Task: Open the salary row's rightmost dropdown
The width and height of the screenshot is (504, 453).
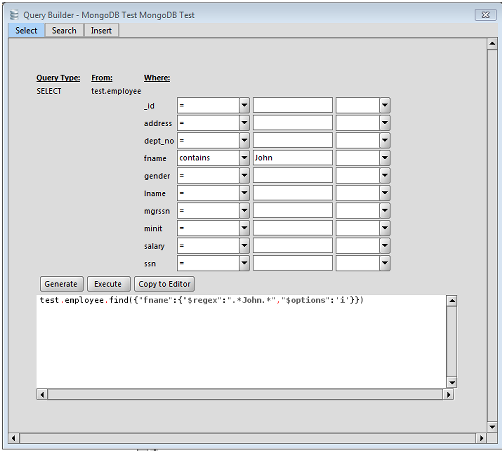Action: pos(363,246)
